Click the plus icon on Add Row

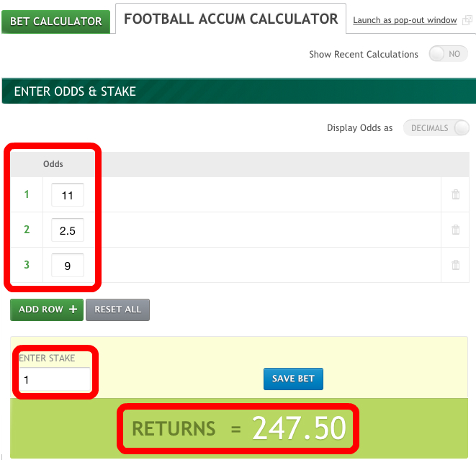73,310
